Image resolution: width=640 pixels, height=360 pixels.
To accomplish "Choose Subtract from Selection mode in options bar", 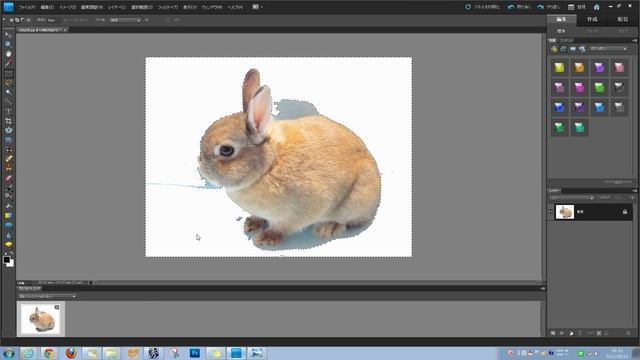I will (22, 20).
